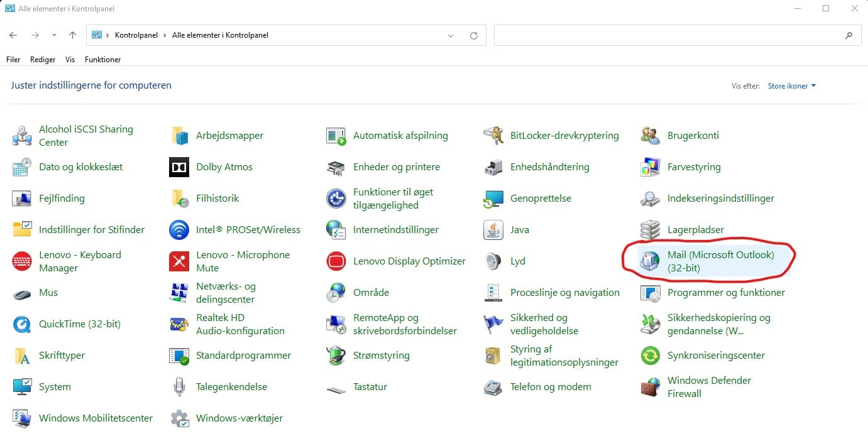
Task: Open the Synkroniseringscenter green sync icon
Action: click(650, 356)
